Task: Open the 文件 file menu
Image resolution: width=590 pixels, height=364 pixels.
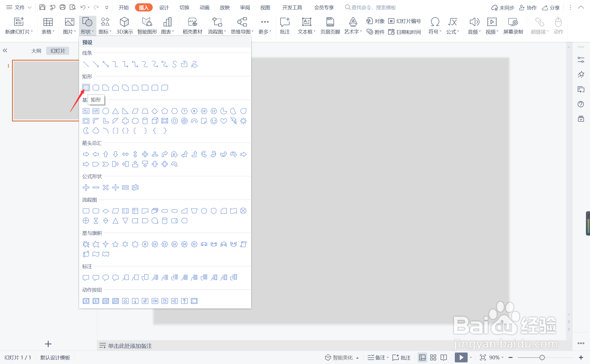Action: [x=19, y=7]
